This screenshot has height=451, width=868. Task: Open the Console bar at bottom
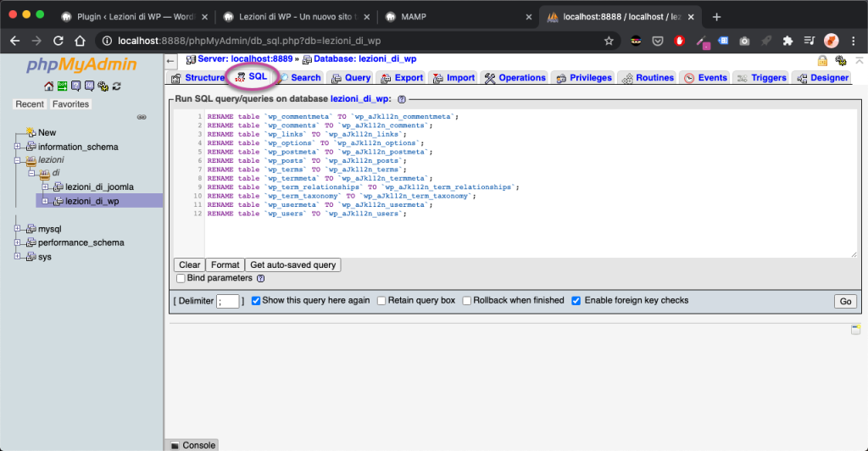pyautogui.click(x=192, y=445)
